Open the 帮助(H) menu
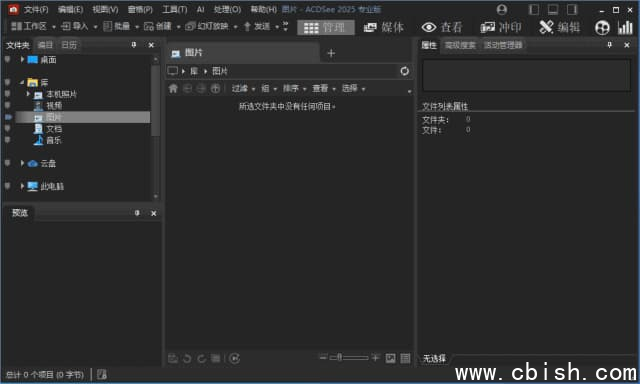 263,9
